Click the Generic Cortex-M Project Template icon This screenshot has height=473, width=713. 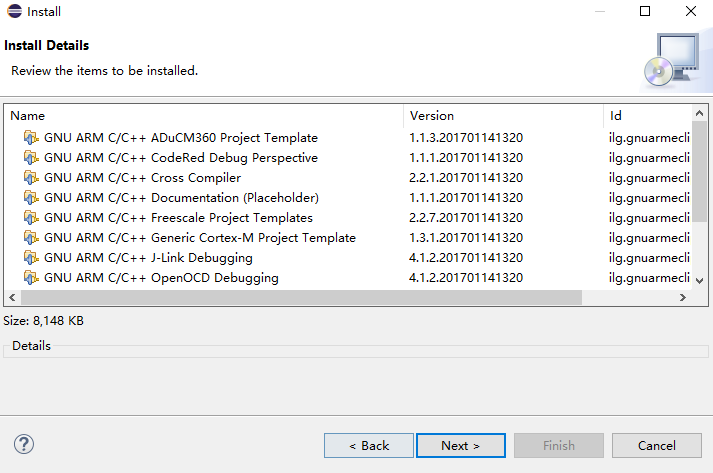coord(31,237)
